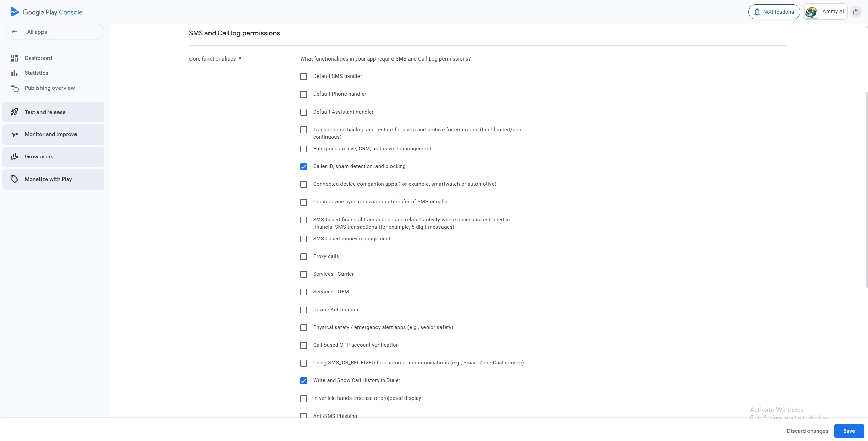
Task: Check the Proxy calls option
Action: click(304, 257)
